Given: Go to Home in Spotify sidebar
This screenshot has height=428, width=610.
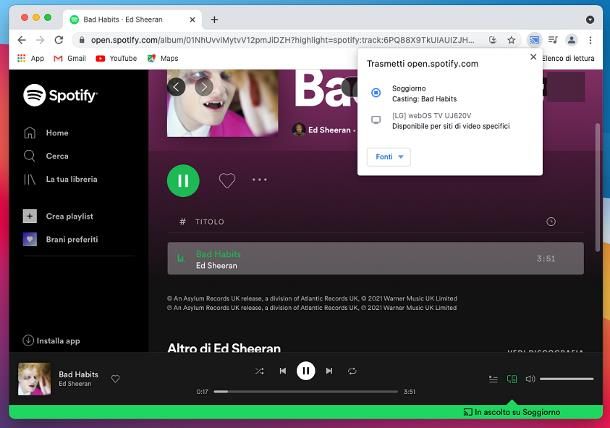Looking at the screenshot, I should 46,133.
